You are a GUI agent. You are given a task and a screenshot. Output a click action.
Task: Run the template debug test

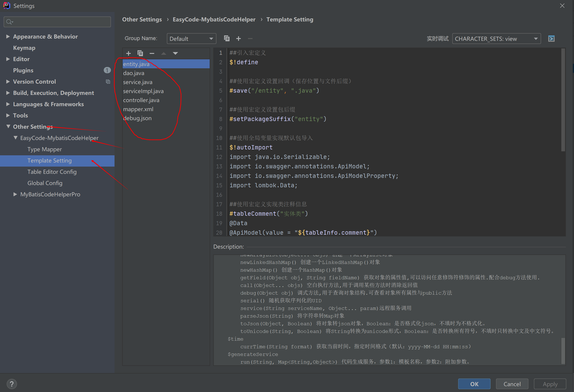pyautogui.click(x=551, y=38)
